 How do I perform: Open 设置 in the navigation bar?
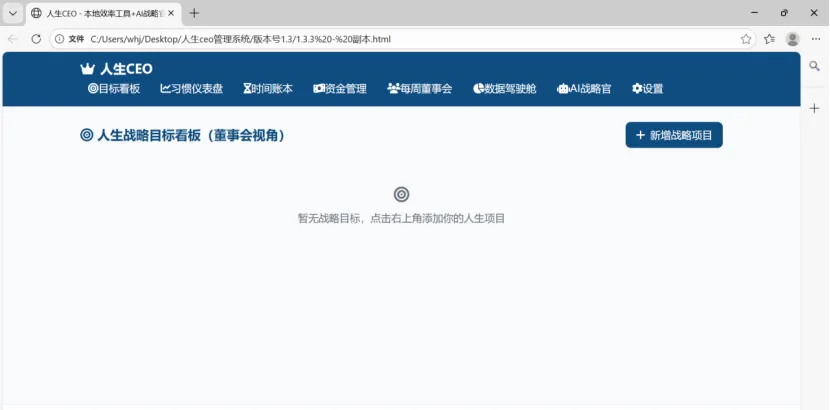[647, 89]
